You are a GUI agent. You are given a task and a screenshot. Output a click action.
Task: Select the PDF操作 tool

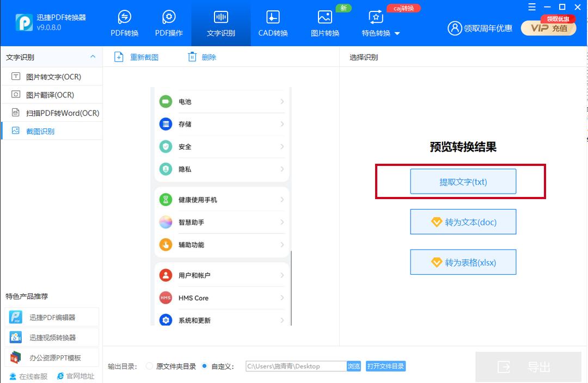(x=169, y=23)
